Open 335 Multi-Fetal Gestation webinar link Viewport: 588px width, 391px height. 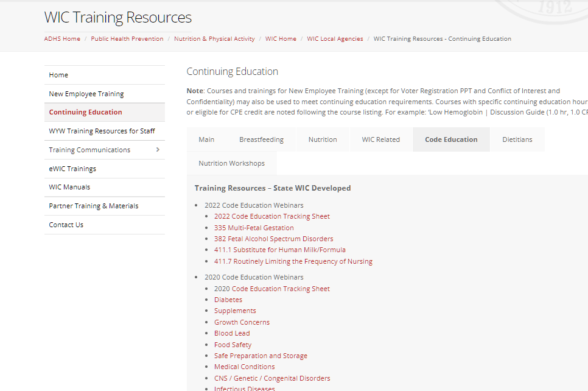pyautogui.click(x=253, y=228)
